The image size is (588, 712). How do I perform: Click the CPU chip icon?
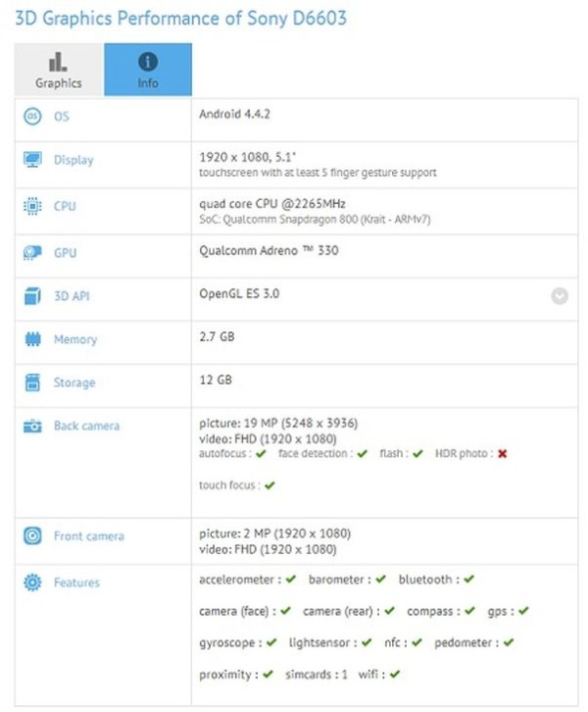pyautogui.click(x=31, y=206)
